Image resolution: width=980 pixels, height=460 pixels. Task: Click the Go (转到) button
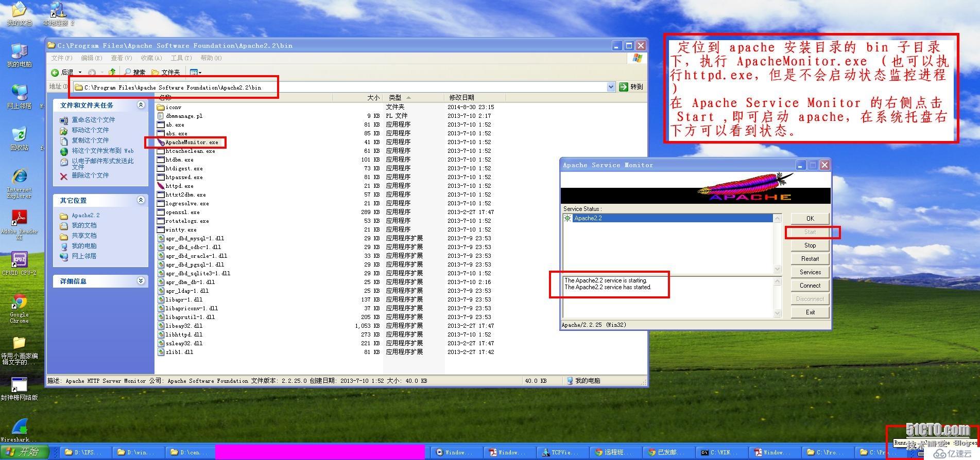632,87
